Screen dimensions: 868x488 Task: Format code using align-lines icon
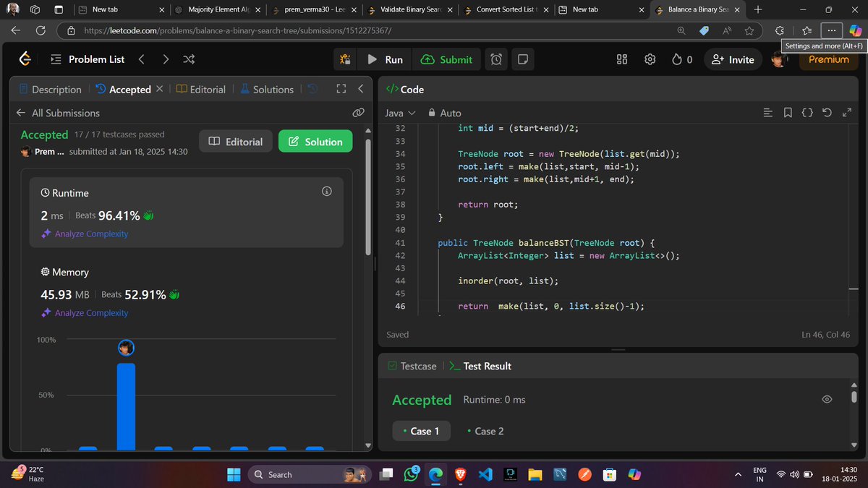tap(768, 113)
